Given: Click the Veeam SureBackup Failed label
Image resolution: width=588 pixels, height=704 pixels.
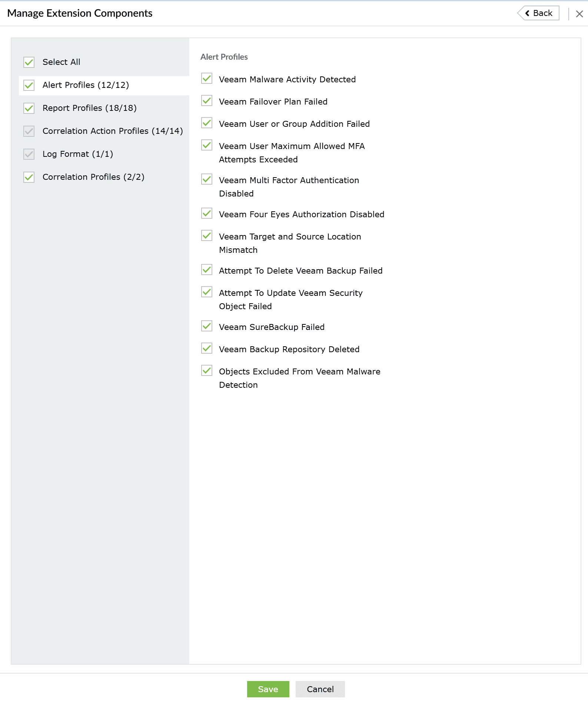Looking at the screenshot, I should click(272, 327).
